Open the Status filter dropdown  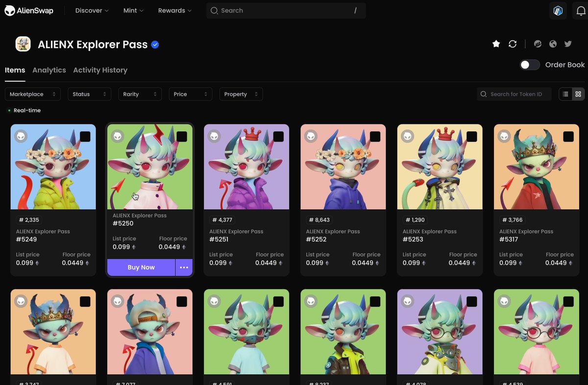click(x=90, y=94)
